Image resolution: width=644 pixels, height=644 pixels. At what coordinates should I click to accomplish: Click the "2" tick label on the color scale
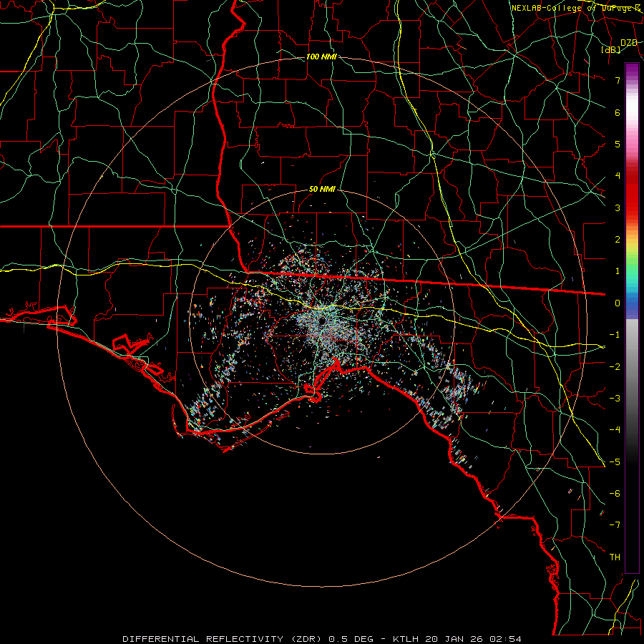click(x=618, y=240)
